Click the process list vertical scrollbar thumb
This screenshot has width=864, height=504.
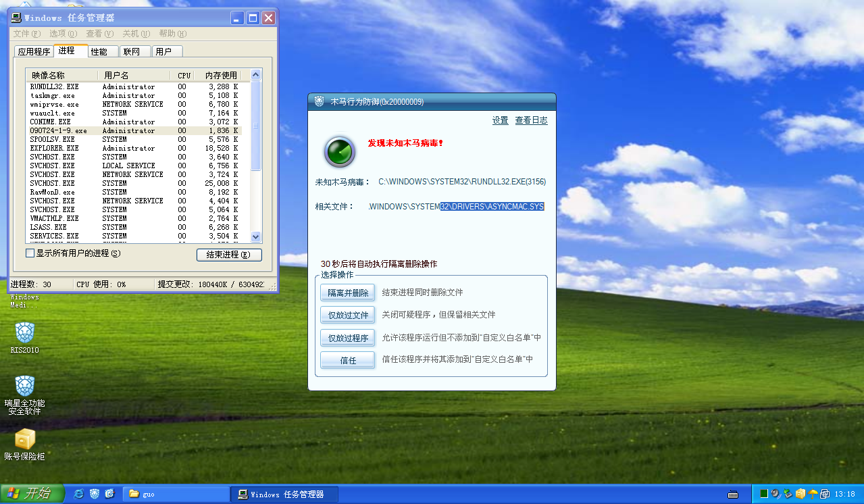255,125
